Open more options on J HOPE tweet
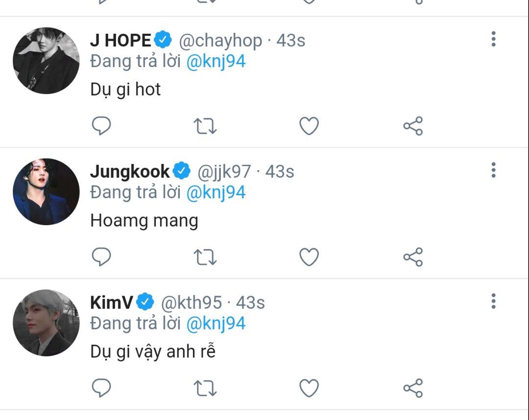529x420 pixels. pyautogui.click(x=493, y=39)
